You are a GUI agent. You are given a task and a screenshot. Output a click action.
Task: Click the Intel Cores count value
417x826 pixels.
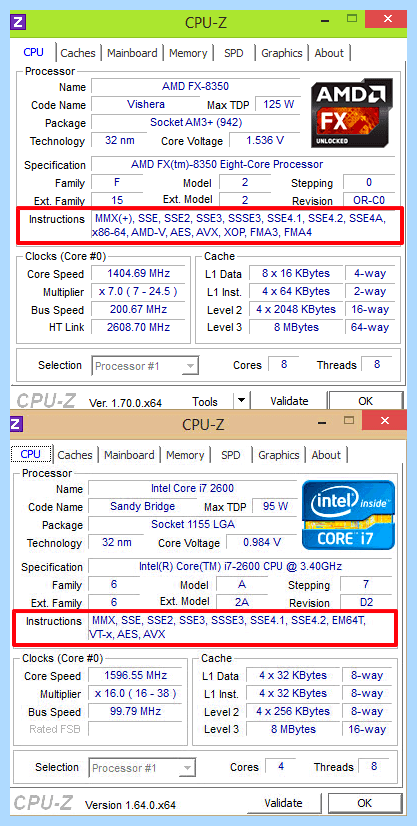pos(281,766)
